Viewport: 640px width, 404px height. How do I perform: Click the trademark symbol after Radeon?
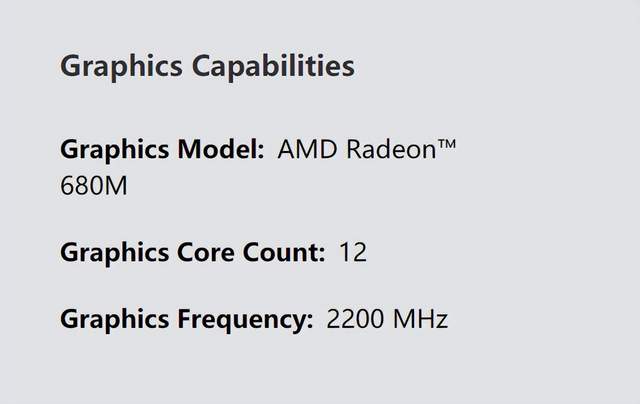(x=445, y=146)
